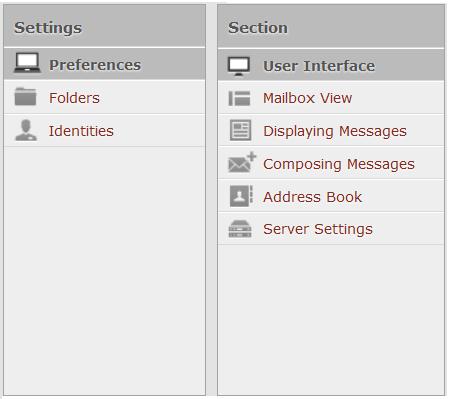Screen dimensions: 450x399
Task: Click the Displaying Messages page icon
Action: pos(240,130)
